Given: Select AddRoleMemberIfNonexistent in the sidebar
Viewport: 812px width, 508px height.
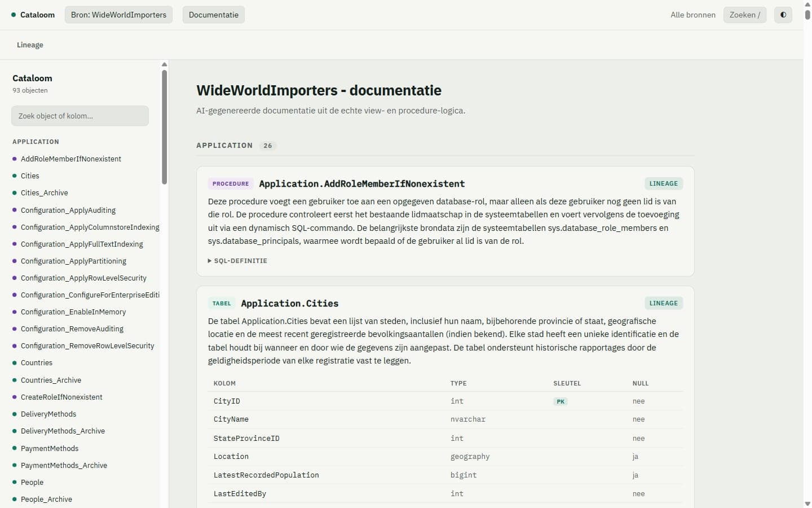Looking at the screenshot, I should [x=71, y=159].
